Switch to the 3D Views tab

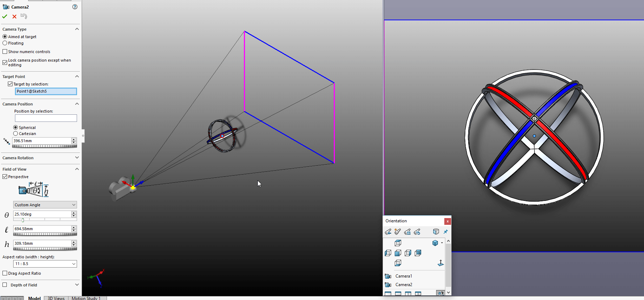coord(56,298)
